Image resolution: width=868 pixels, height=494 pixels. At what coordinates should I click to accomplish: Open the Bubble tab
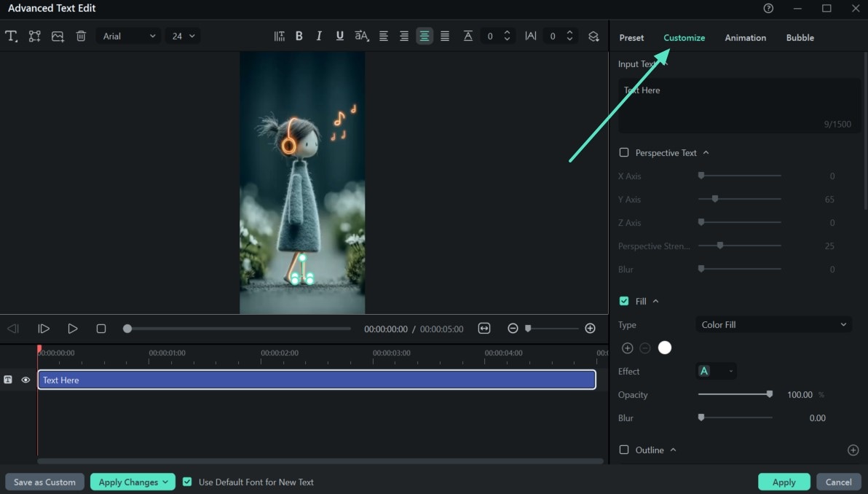[x=800, y=38]
